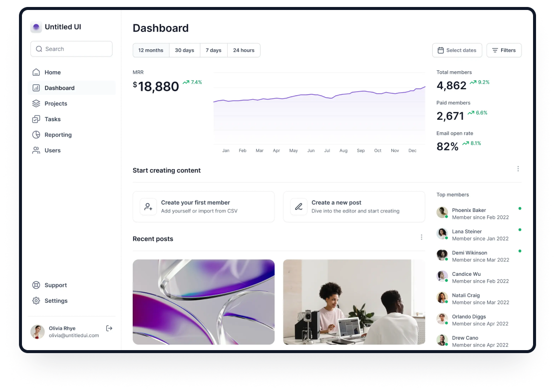The image size is (555, 392).
Task: Open Settings via gear icon
Action: point(36,301)
